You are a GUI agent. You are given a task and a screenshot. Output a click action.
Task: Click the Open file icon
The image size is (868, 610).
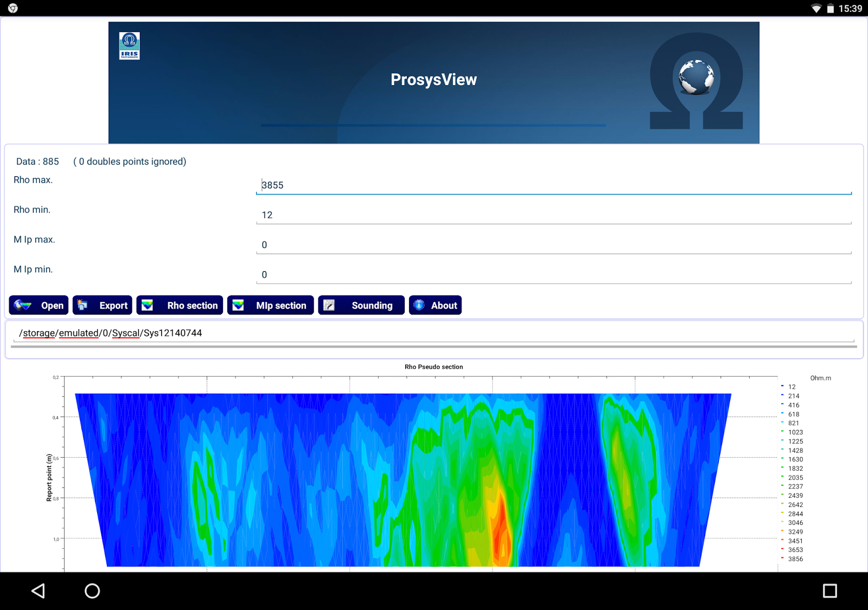pos(22,305)
